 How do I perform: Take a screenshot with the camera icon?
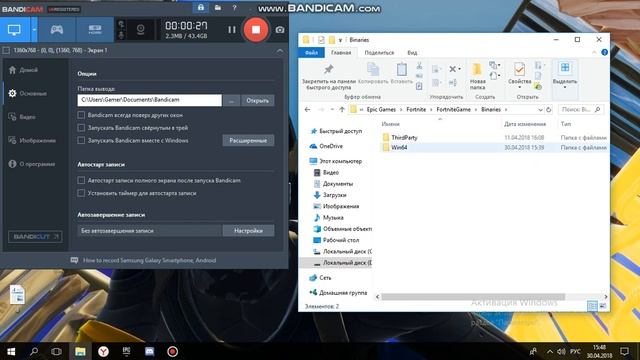[x=280, y=30]
